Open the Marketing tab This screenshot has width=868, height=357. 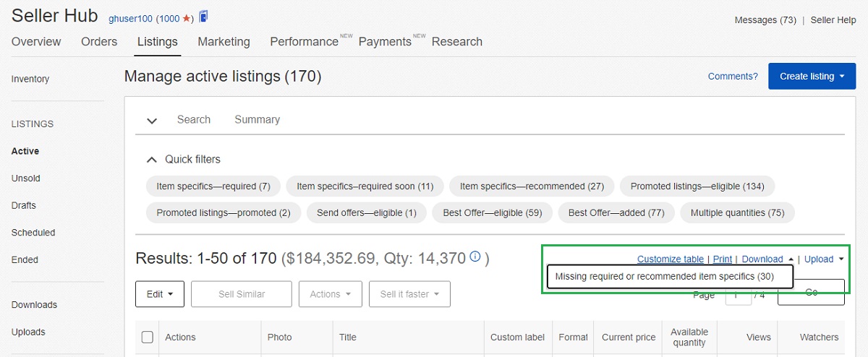click(224, 42)
